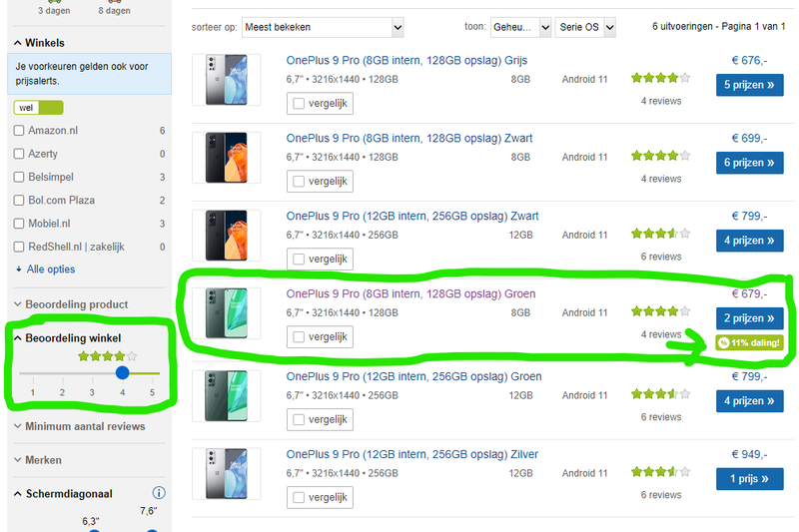Screen dimensions: 799x532
Task: Enable the Belsimpel store filter
Action: (x=19, y=177)
